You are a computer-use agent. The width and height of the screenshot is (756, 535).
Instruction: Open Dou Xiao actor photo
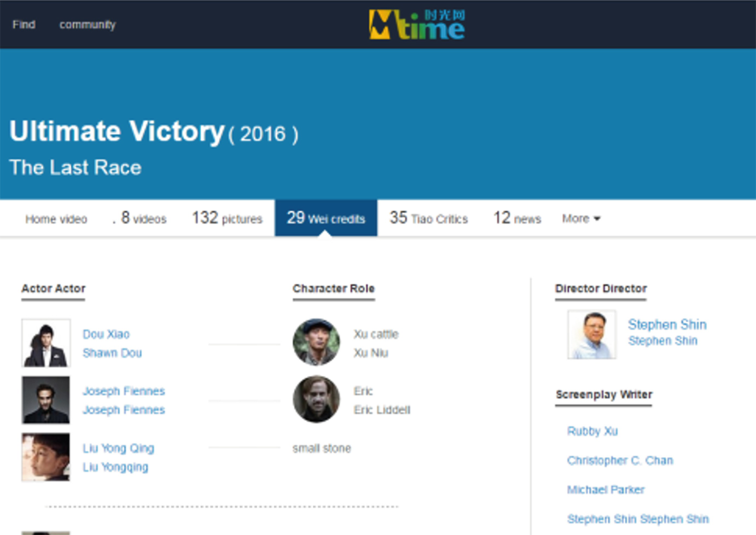pyautogui.click(x=46, y=343)
